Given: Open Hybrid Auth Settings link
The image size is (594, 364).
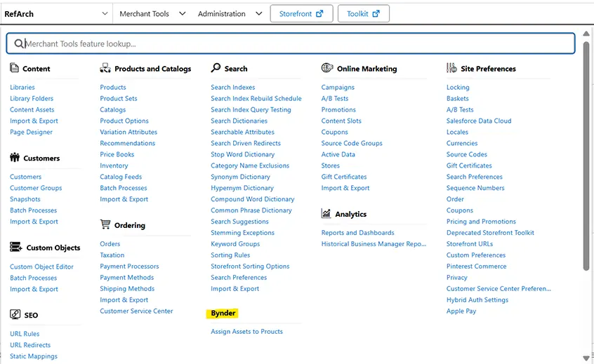Looking at the screenshot, I should pos(477,300).
